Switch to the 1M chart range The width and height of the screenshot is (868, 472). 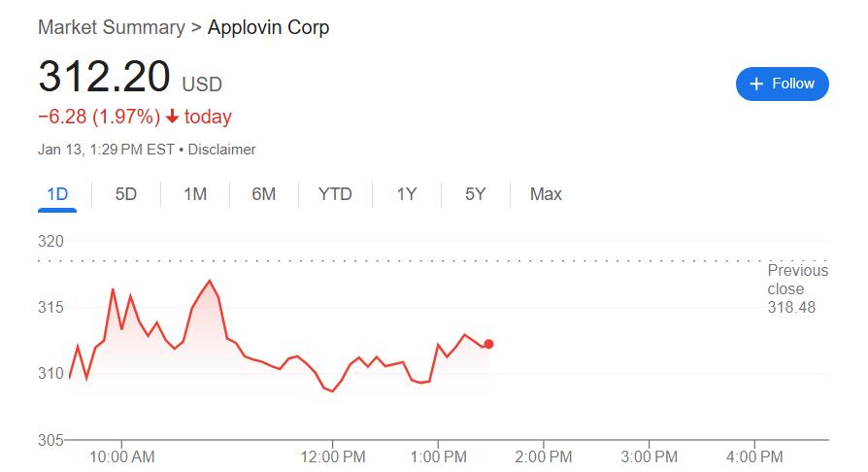point(195,194)
